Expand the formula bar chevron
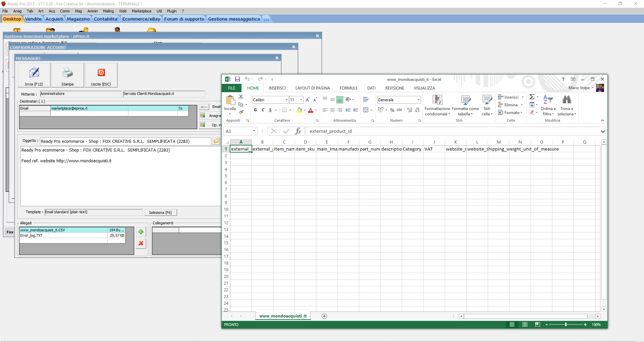Image resolution: width=644 pixels, height=342 pixels. click(603, 131)
